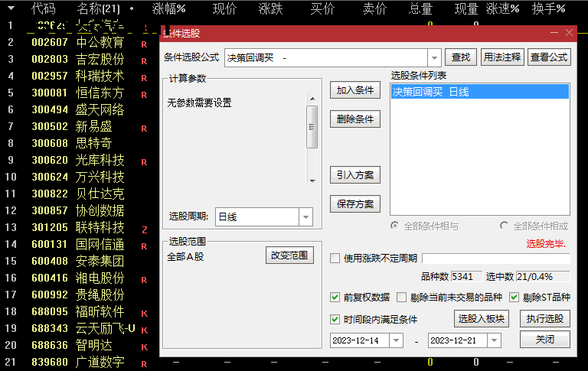
Task: Select stock 贝仕达克 in list
Action: pos(100,194)
